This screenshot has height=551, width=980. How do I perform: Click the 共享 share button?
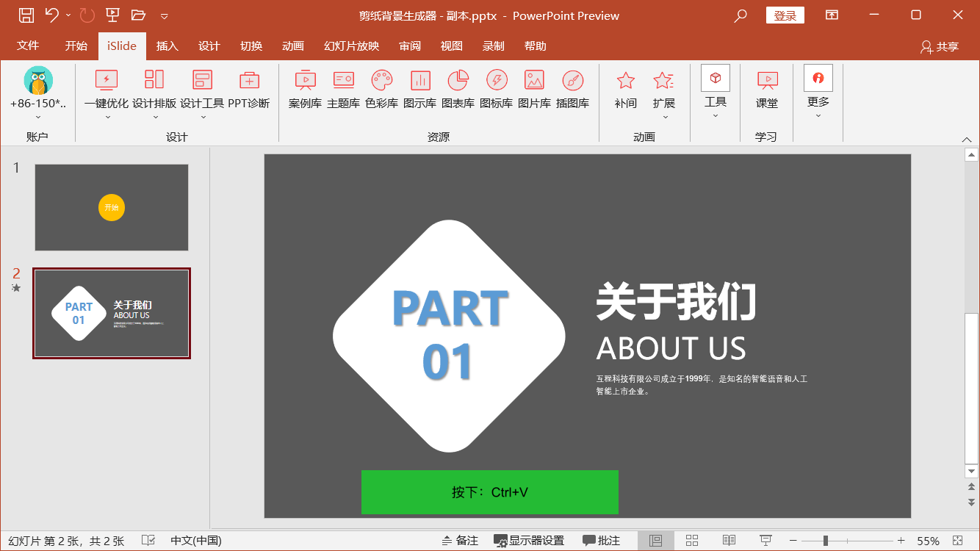[940, 46]
